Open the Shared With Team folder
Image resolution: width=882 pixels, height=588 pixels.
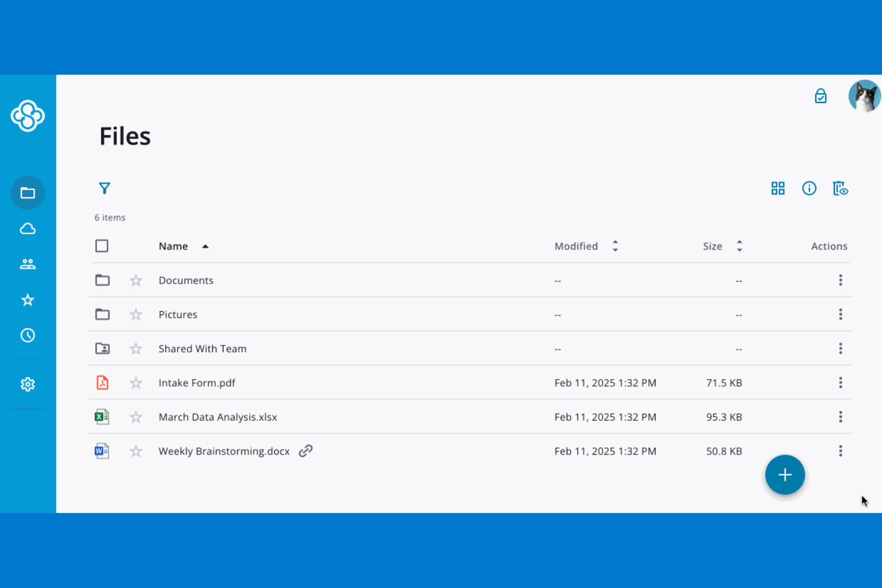(x=203, y=349)
